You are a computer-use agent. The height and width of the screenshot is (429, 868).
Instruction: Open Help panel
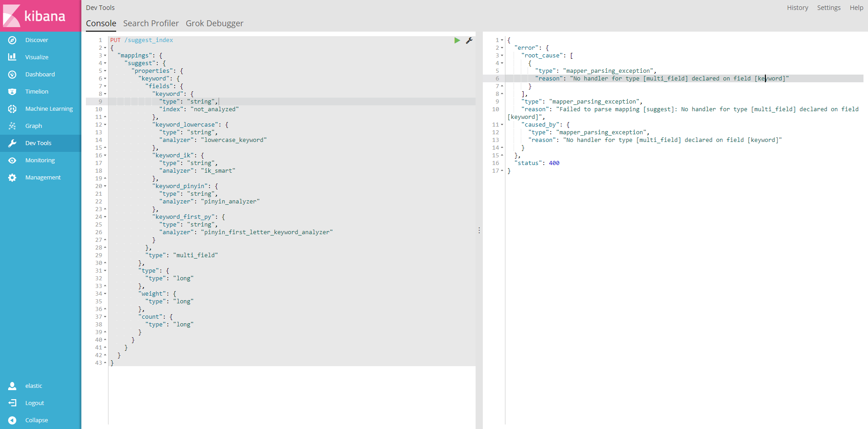click(857, 8)
